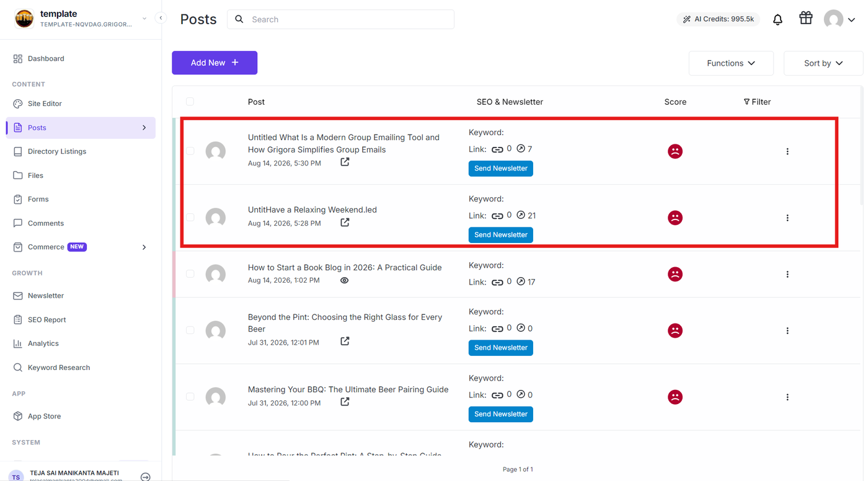Screen dimensions: 868x481
Task: Send Newsletter for Beyond the Pint post
Action: pos(501,348)
